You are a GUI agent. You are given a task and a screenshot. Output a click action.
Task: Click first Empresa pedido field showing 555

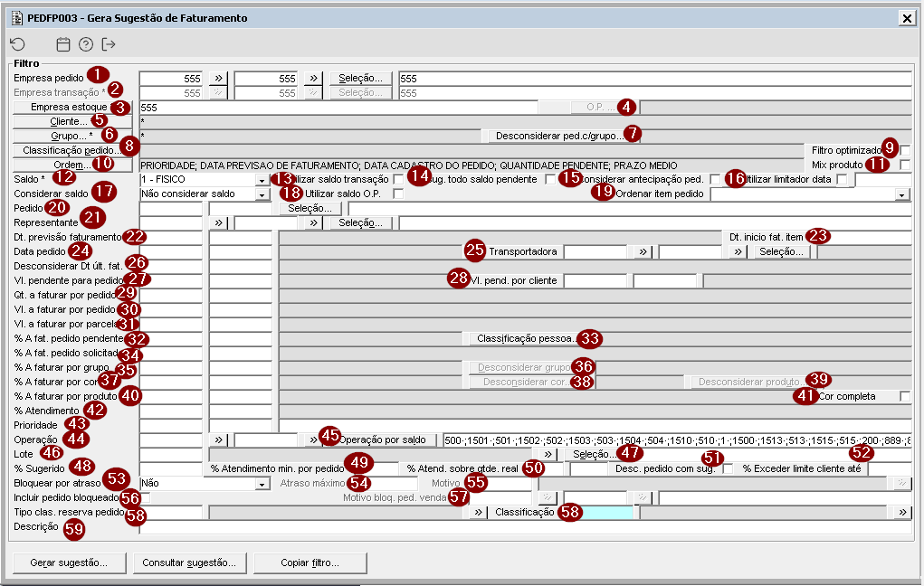[x=171, y=79]
